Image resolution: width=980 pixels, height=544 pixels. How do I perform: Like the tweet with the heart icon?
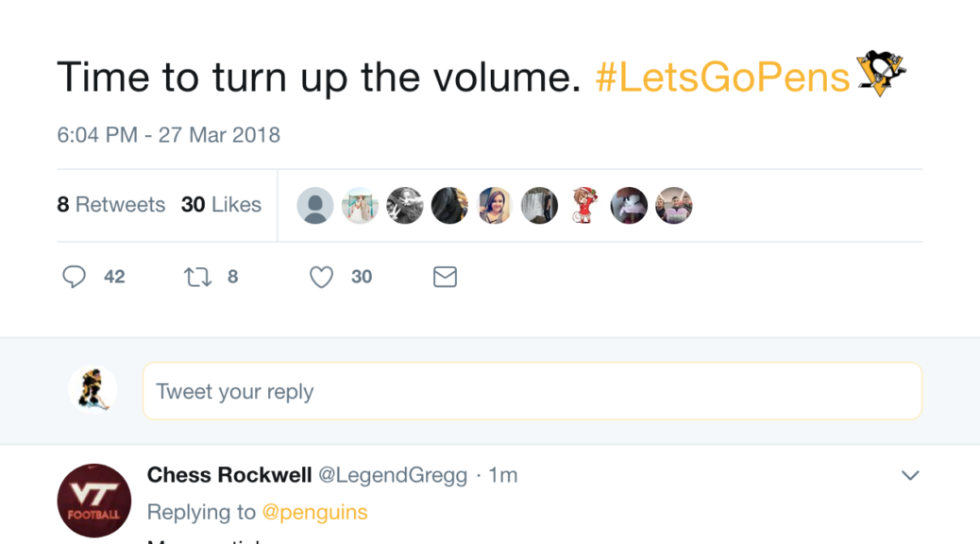tap(322, 277)
